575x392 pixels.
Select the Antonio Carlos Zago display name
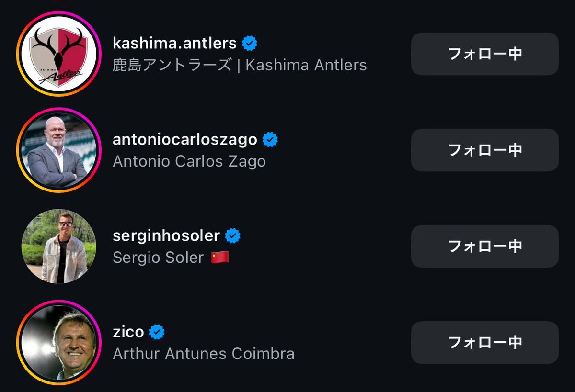(189, 161)
